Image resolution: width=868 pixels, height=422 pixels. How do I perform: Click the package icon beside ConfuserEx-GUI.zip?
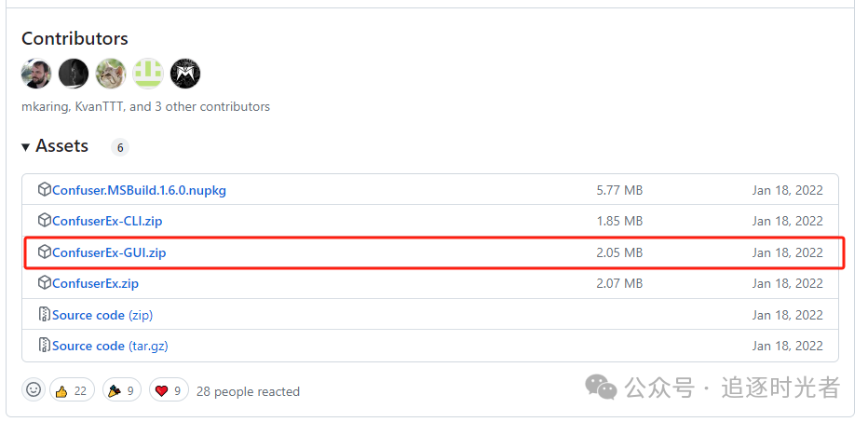[44, 252]
